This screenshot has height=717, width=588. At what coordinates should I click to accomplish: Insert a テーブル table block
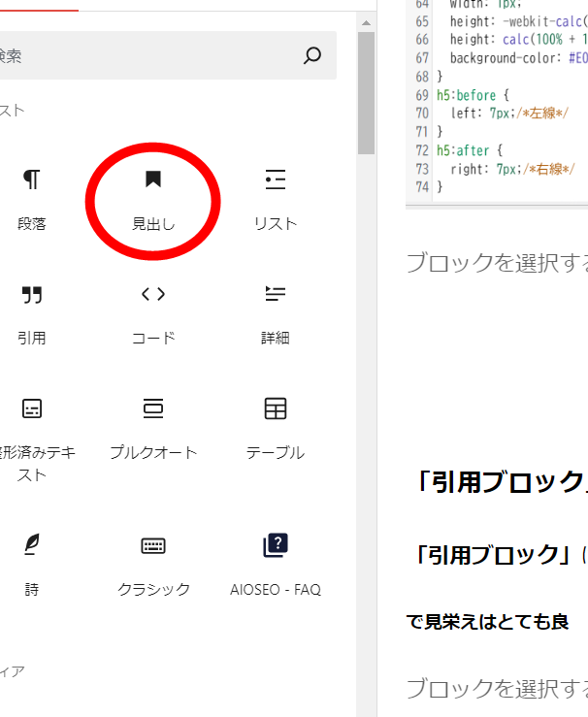275,427
